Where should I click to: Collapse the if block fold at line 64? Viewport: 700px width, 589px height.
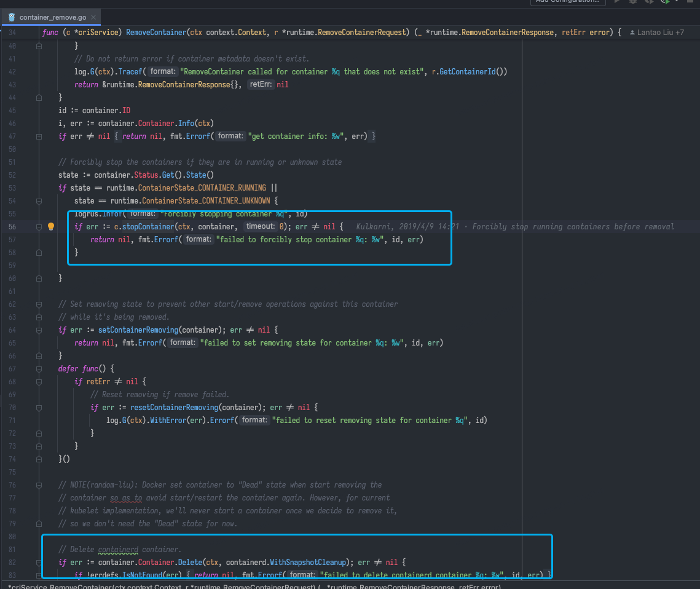39,330
